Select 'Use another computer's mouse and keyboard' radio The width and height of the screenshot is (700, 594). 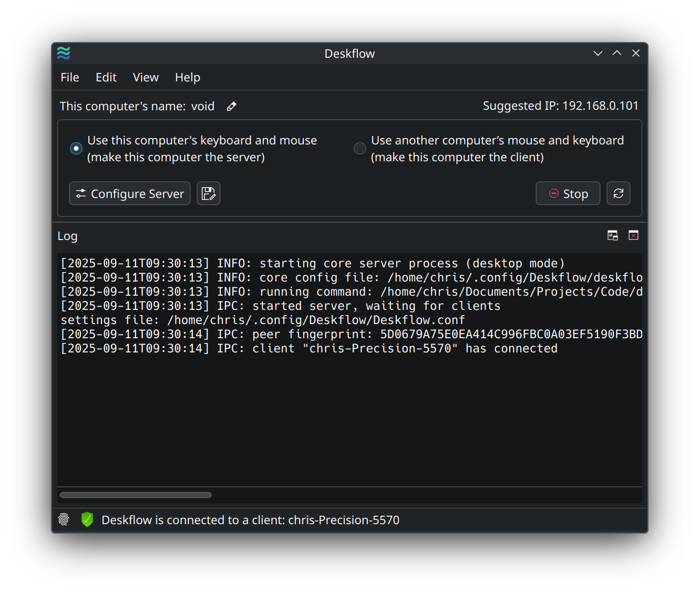[360, 149]
